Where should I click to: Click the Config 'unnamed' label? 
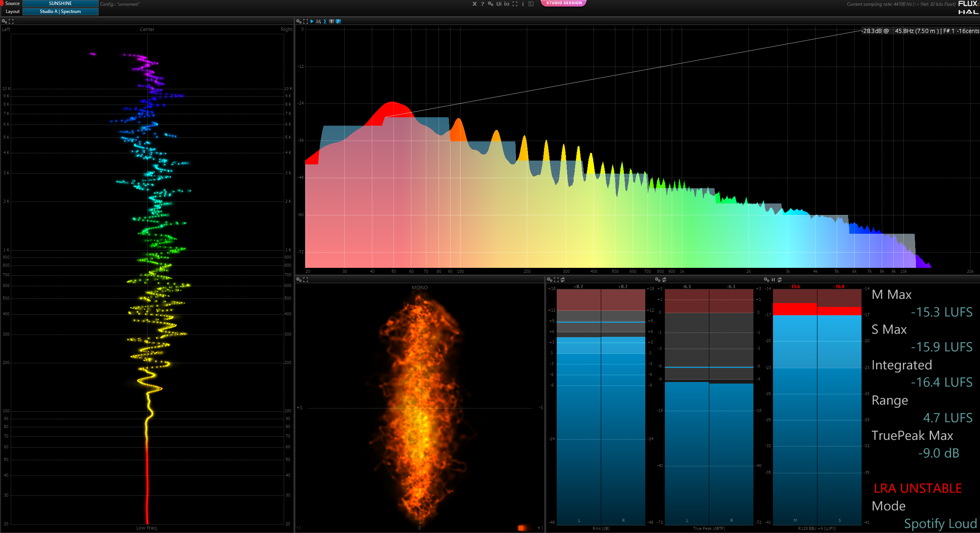click(x=120, y=4)
